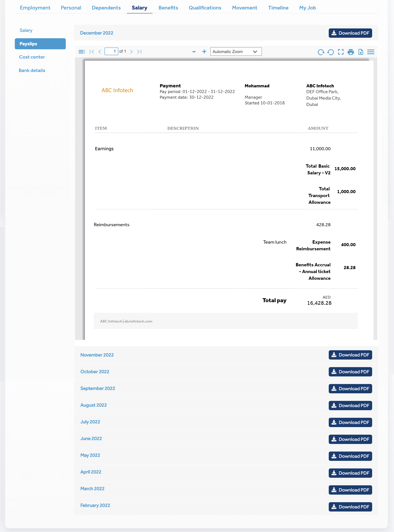
Task: Download PDF for February 2022
Action: tap(350, 507)
